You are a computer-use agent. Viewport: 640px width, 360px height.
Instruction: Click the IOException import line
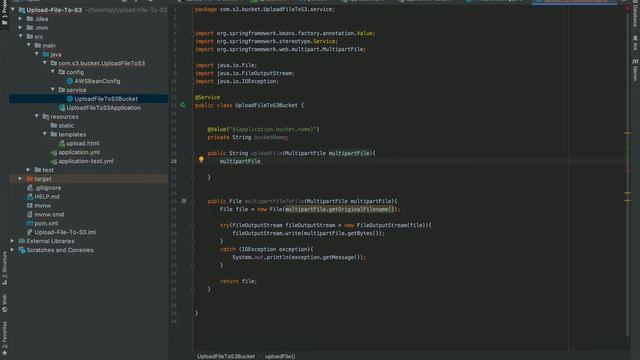point(237,81)
